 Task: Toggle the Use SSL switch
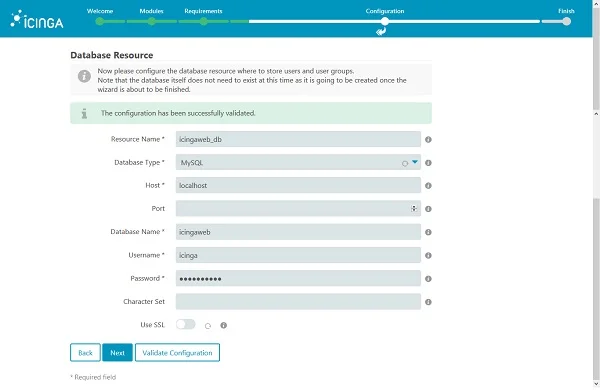coord(186,325)
